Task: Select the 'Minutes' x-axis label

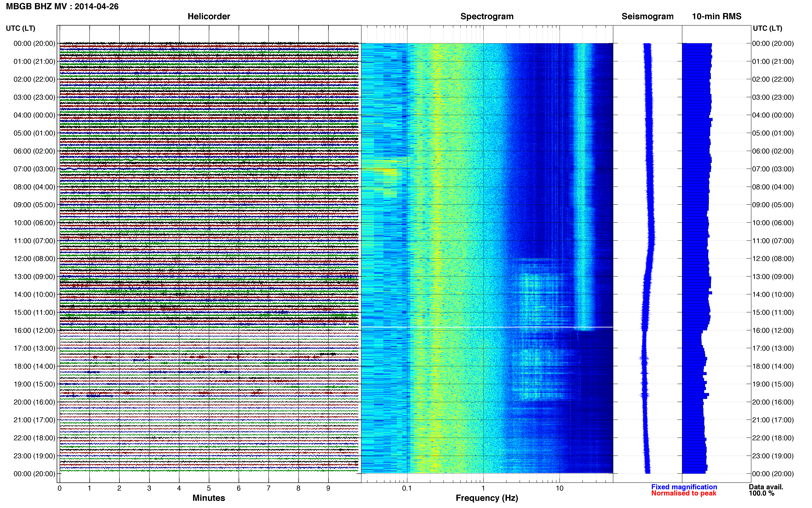Action: coord(209,498)
